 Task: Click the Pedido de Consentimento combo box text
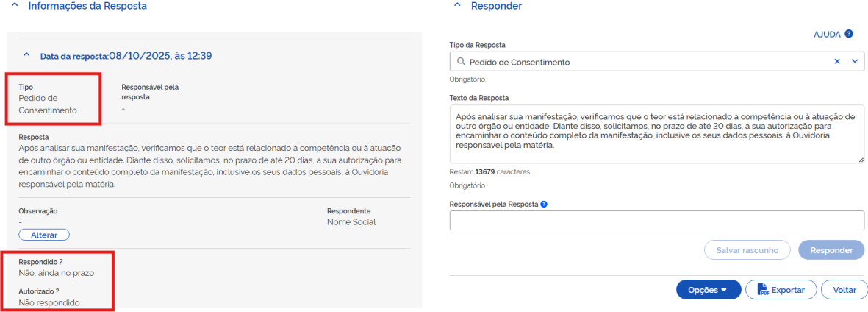click(x=520, y=63)
